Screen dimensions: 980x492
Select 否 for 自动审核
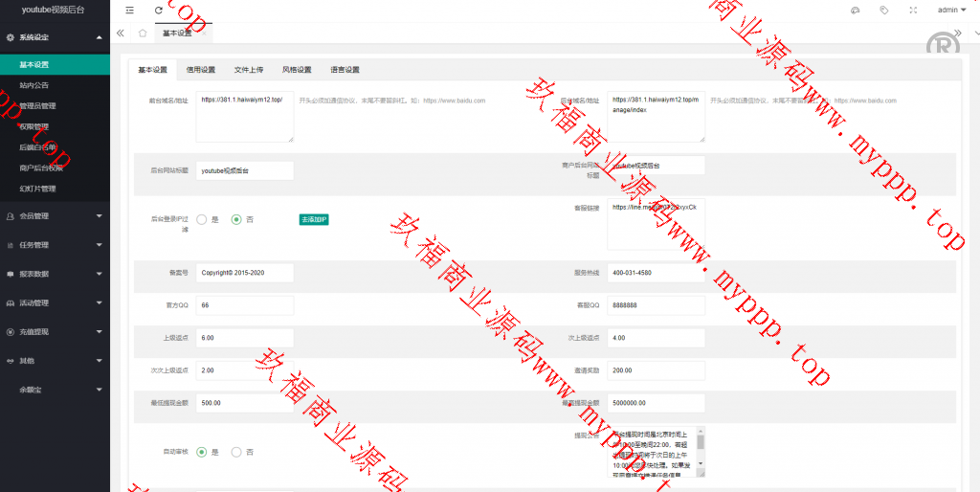(236, 452)
